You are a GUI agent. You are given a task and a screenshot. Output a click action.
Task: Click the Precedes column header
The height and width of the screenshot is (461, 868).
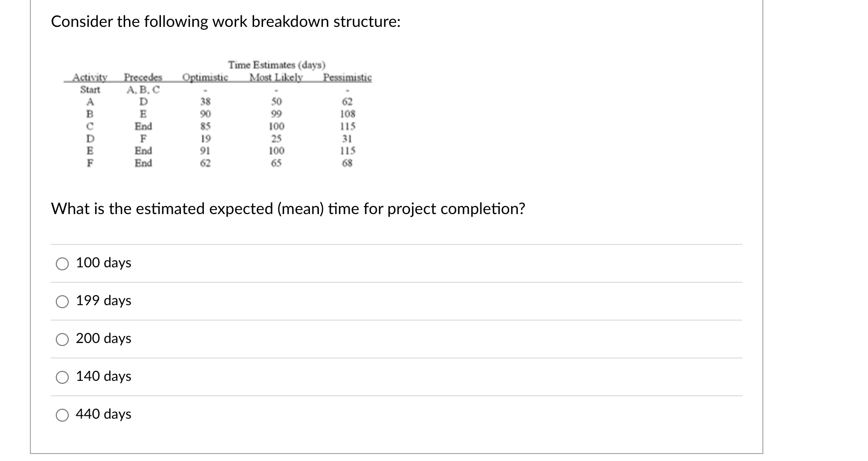pos(143,77)
